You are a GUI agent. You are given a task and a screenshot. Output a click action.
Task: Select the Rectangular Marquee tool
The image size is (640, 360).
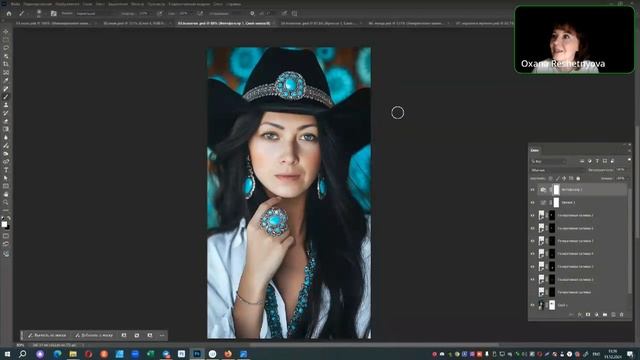[x=6, y=40]
